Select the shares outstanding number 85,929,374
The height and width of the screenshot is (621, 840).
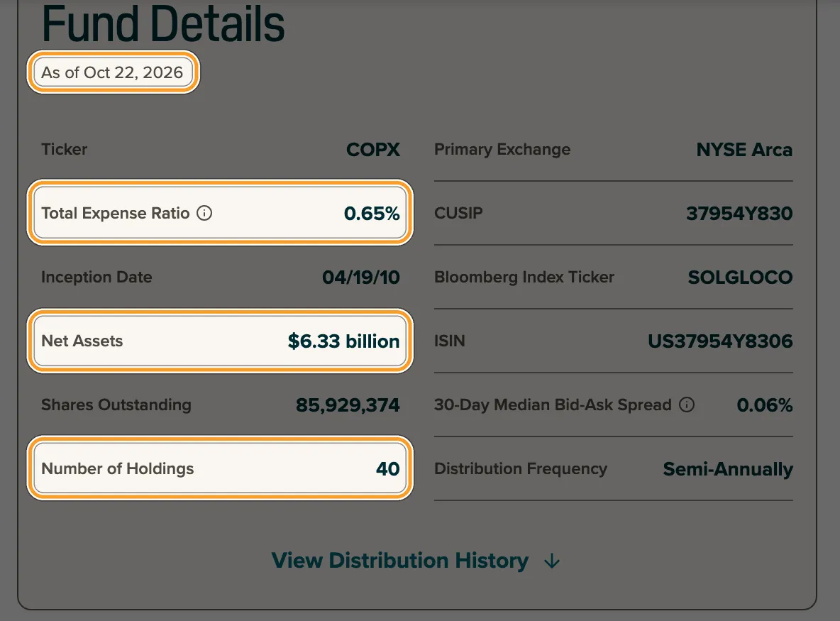[348, 405]
